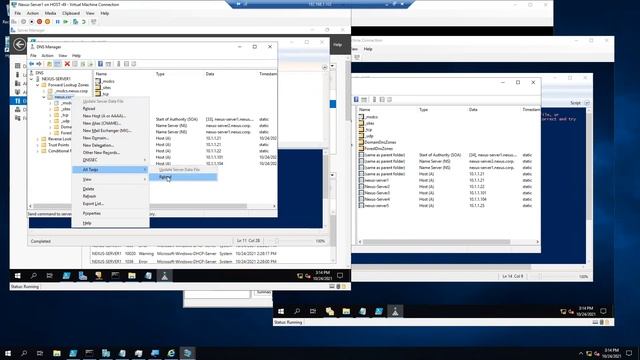Click Checkpoint icon in VM toolbar
This screenshot has height=360, width=640.
pos(76,22)
